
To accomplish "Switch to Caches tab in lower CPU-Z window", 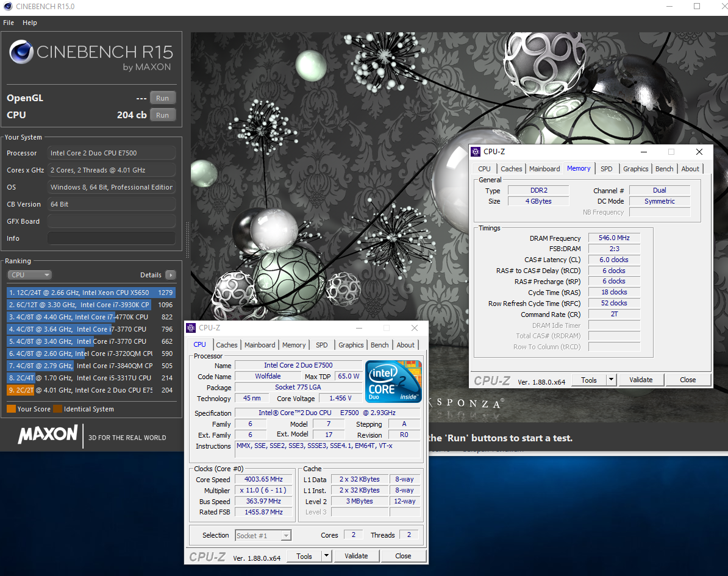I will tap(227, 345).
